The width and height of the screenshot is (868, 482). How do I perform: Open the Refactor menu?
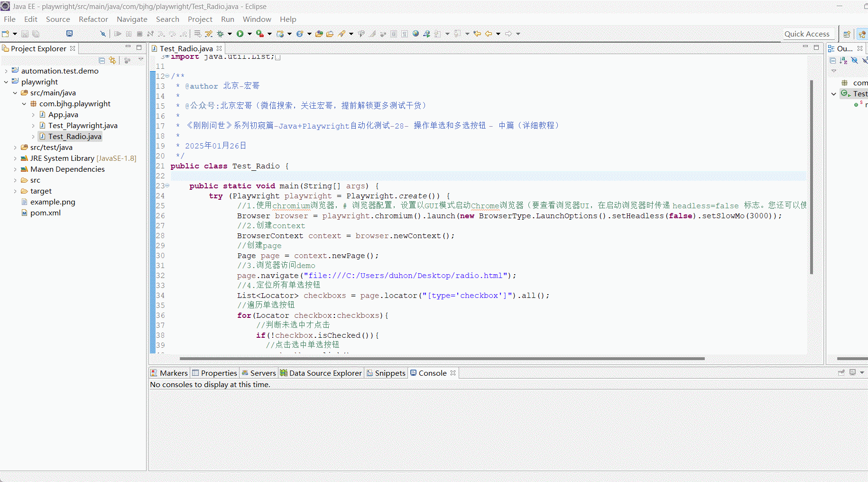[93, 19]
